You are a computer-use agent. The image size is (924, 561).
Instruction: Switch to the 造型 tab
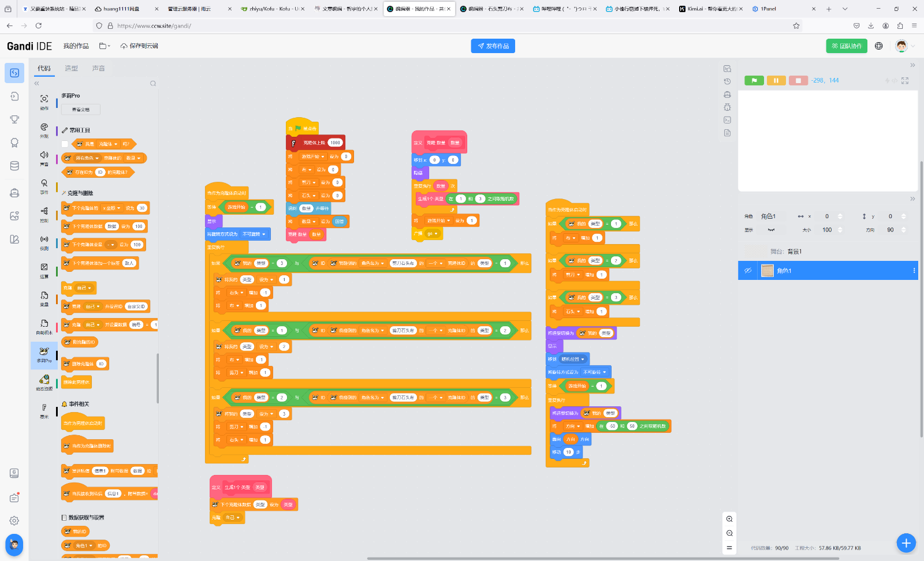[x=71, y=68]
